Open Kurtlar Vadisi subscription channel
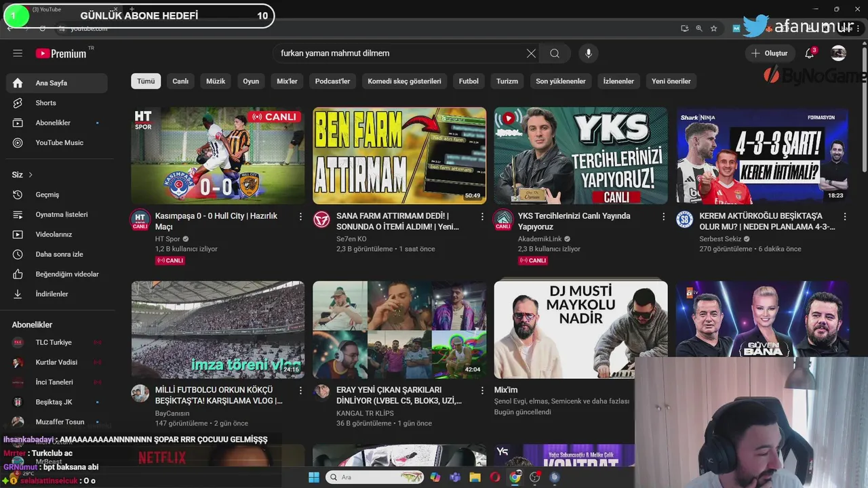Viewport: 868px width, 488px height. point(57,362)
